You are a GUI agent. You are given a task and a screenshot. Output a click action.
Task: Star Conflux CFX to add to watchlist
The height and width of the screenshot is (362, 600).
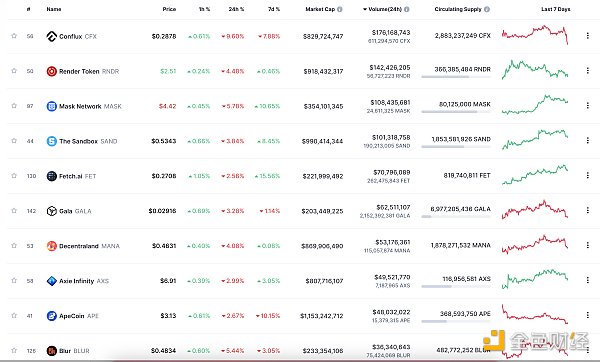(x=14, y=36)
